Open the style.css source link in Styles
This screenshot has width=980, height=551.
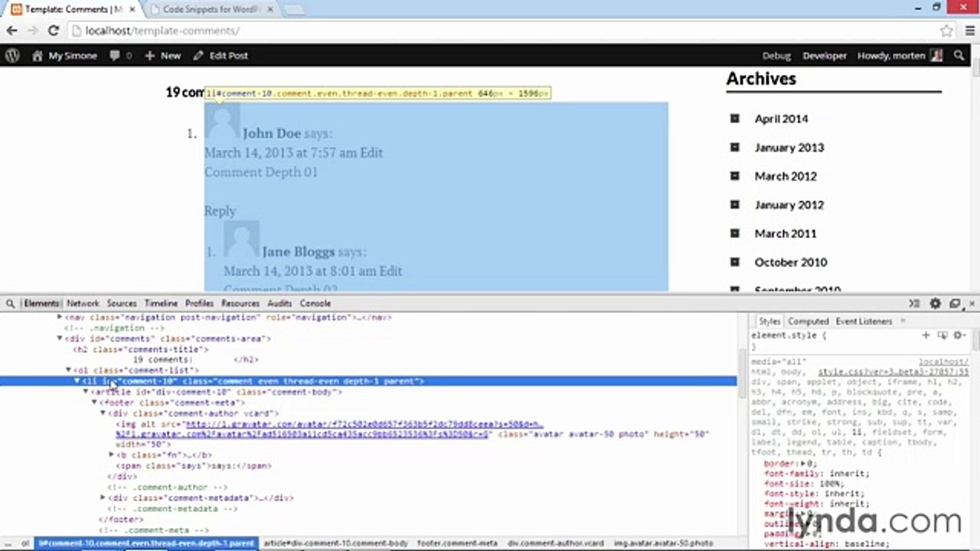893,371
